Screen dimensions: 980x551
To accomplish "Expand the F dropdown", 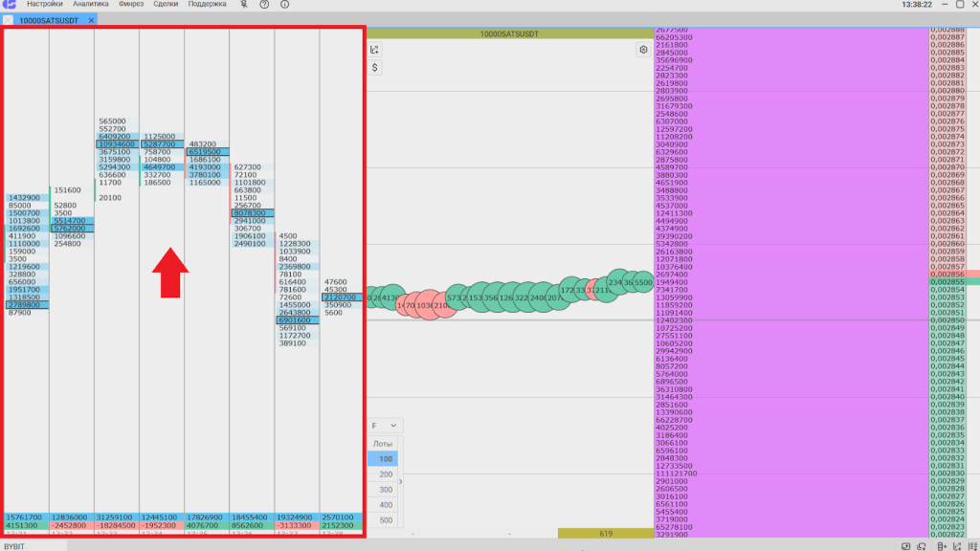I will point(385,426).
